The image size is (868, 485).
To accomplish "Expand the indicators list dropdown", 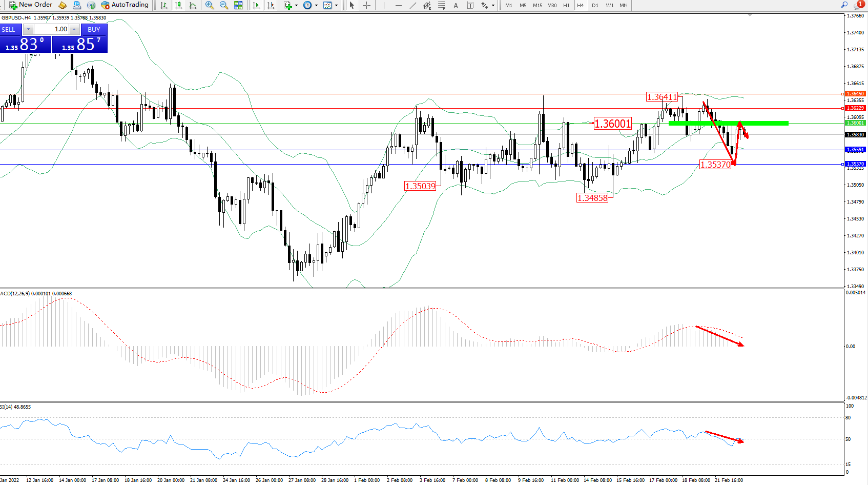I will click(296, 5).
